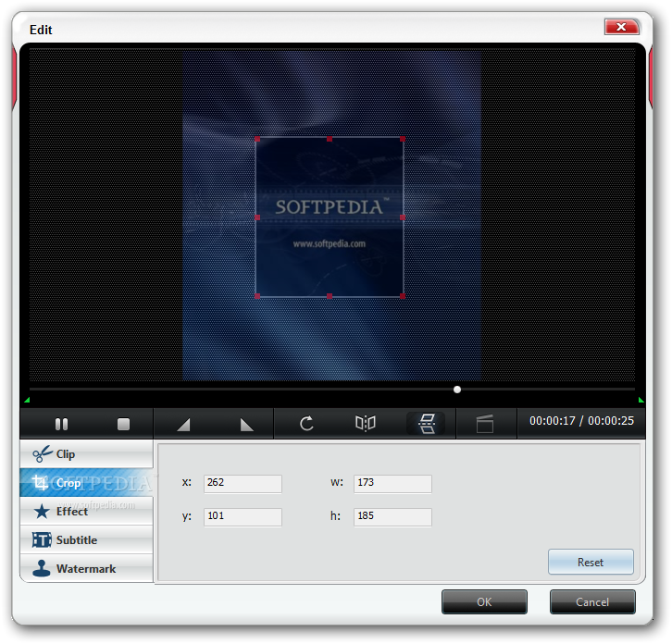This screenshot has height=644, width=672.
Task: Click the crop icon on Crop tab
Action: pos(41,483)
